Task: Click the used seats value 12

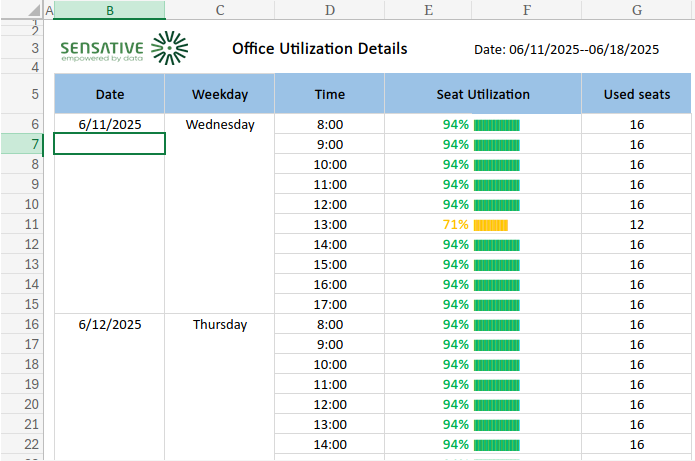Action: (x=637, y=225)
